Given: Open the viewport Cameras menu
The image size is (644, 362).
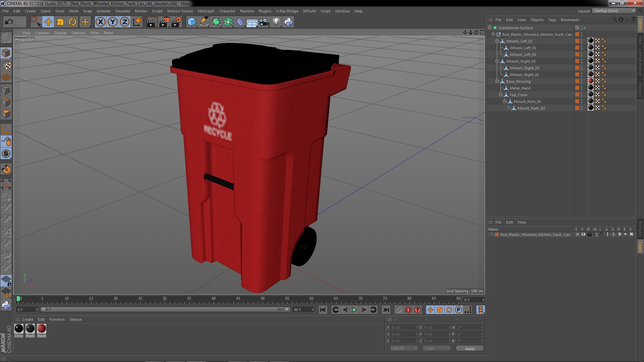Looking at the screenshot, I should (42, 33).
